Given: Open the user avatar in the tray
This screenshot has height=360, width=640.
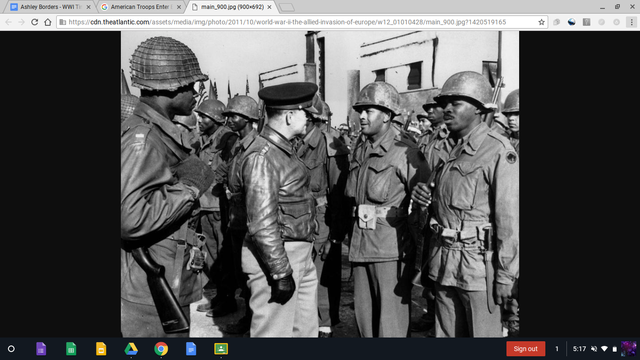Looking at the screenshot, I should pyautogui.click(x=629, y=349).
